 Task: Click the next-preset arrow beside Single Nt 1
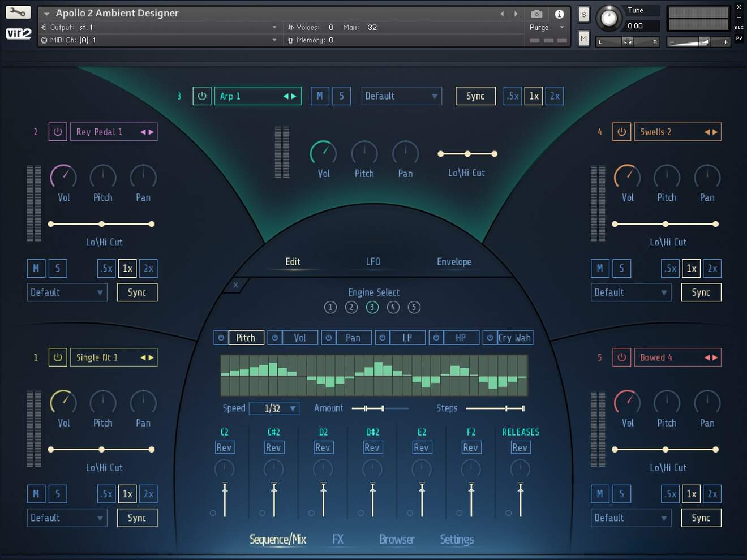tap(151, 357)
